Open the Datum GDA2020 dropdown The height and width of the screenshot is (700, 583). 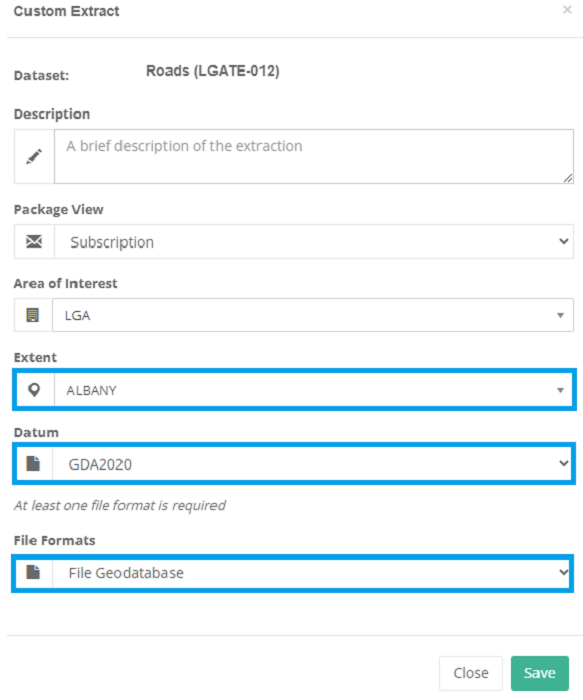tap(312, 464)
